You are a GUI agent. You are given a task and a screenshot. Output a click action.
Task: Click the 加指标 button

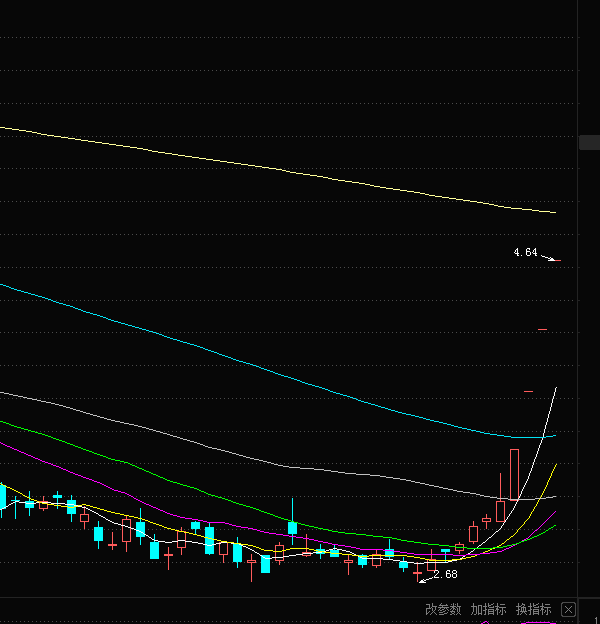pyautogui.click(x=488, y=609)
